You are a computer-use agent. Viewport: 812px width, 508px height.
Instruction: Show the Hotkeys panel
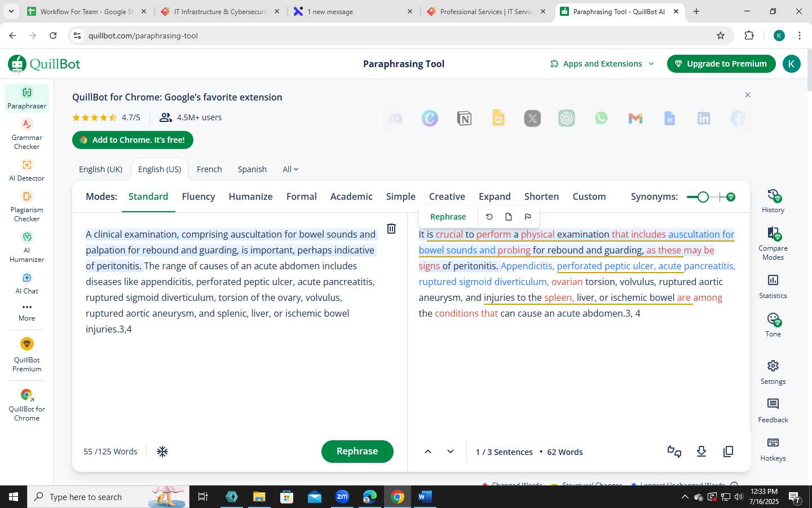pyautogui.click(x=773, y=449)
